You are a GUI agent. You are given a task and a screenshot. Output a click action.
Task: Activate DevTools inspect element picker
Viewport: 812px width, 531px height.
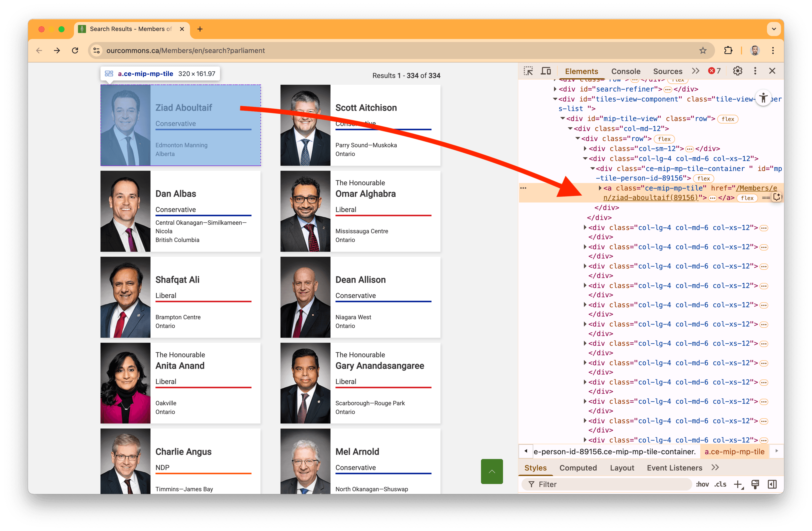tap(528, 71)
